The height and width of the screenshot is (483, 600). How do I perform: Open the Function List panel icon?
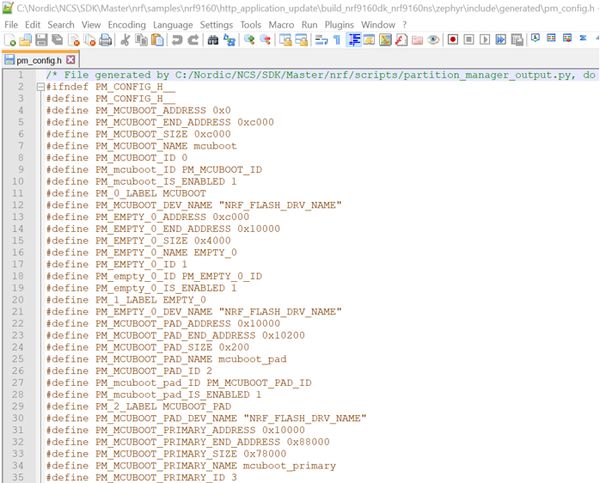[401, 40]
